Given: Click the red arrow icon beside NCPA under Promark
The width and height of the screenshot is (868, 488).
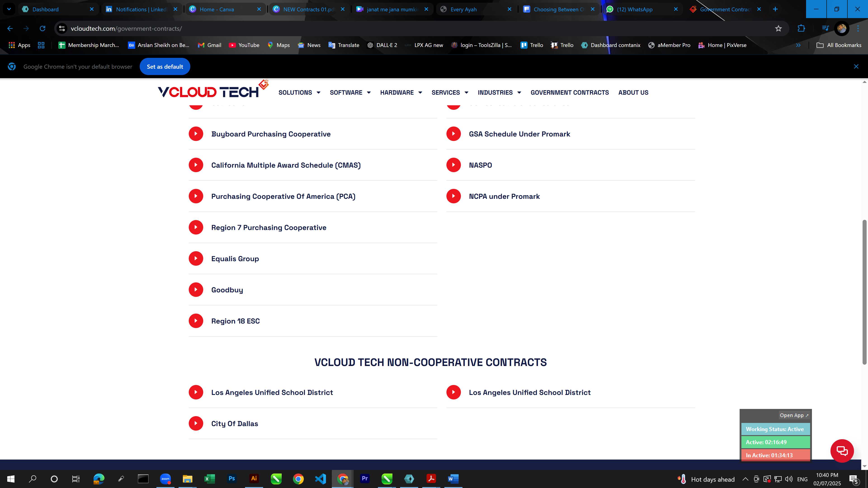Looking at the screenshot, I should coord(453,196).
